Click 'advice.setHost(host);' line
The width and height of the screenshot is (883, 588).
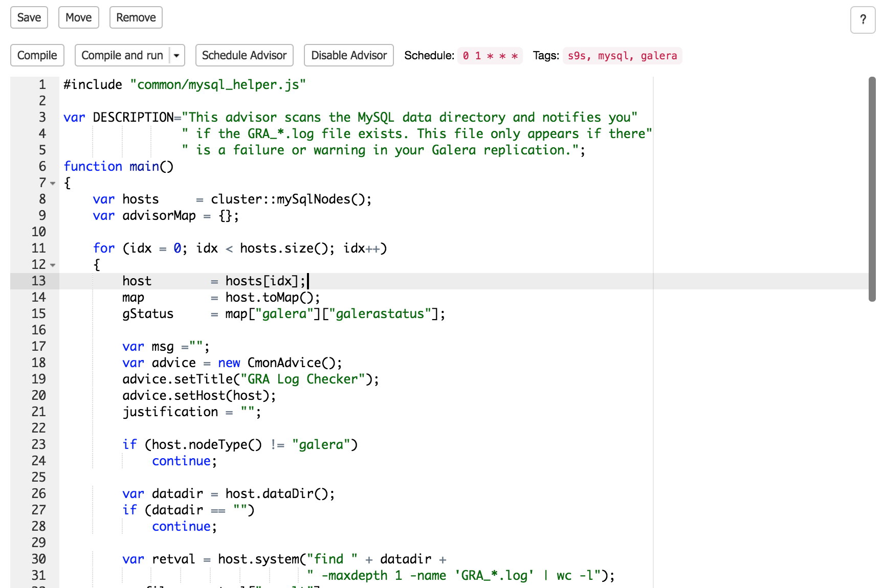point(199,395)
